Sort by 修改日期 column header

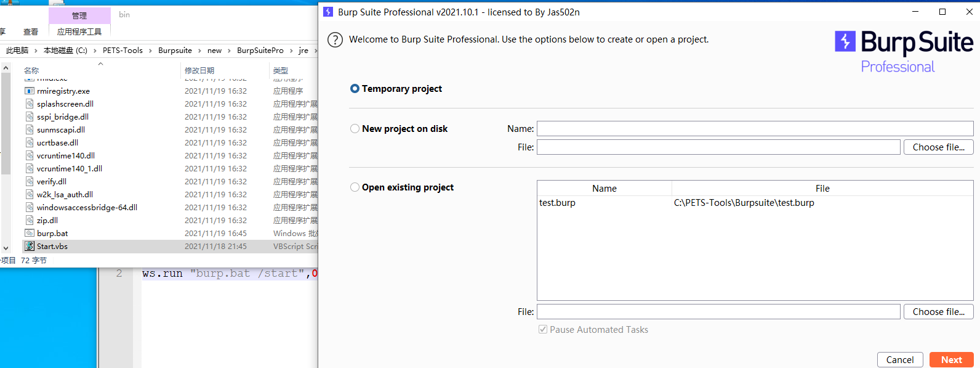click(199, 70)
